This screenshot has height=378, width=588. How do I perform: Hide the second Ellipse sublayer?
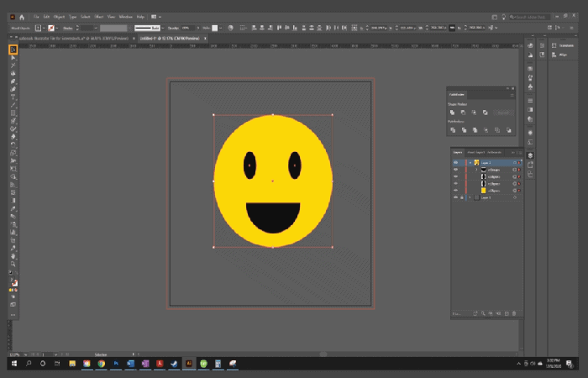[x=455, y=184]
